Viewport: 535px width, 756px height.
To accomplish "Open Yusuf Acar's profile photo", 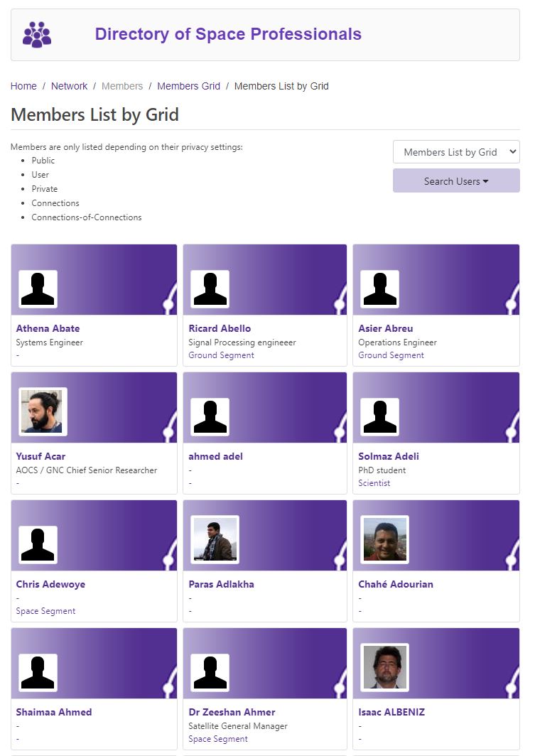I will tap(43, 412).
